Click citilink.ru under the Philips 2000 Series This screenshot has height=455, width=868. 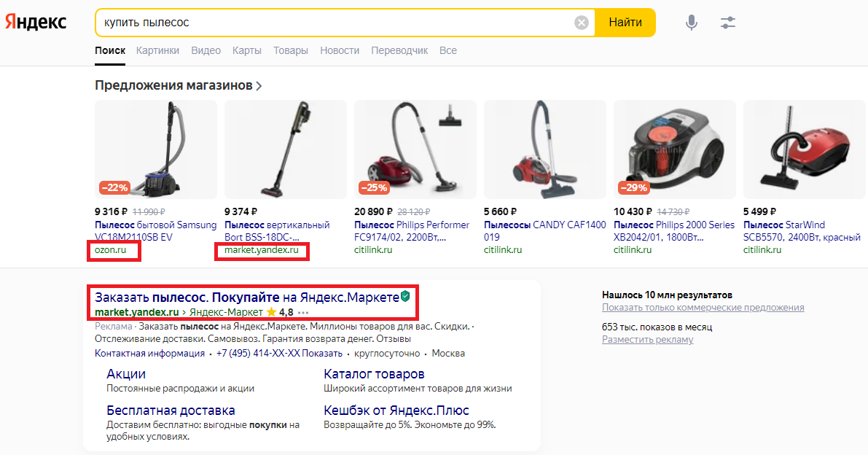point(632,249)
